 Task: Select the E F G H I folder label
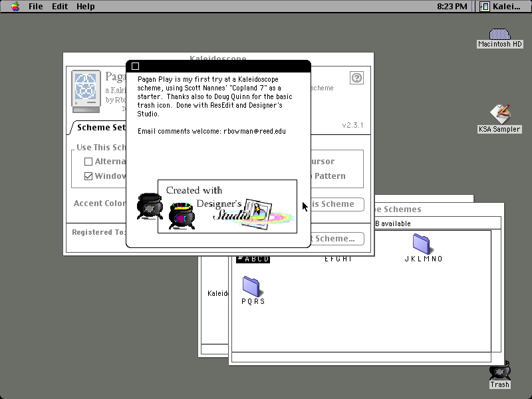338,259
